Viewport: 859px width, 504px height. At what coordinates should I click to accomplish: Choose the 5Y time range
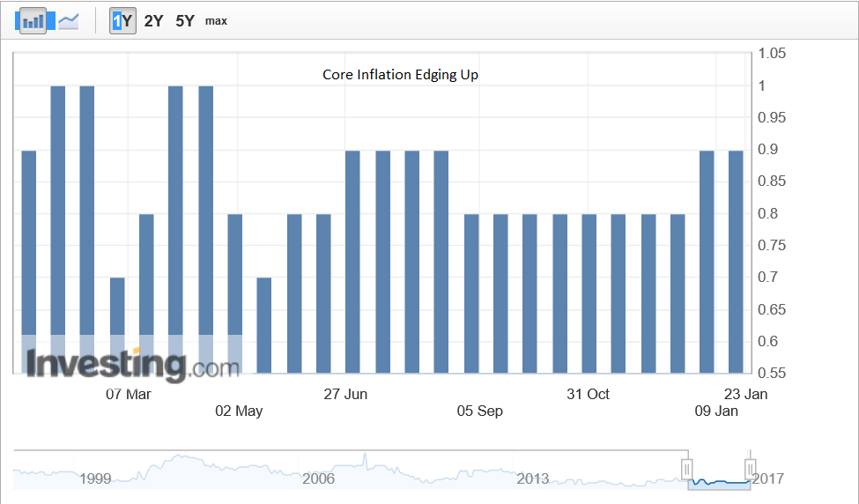(185, 20)
